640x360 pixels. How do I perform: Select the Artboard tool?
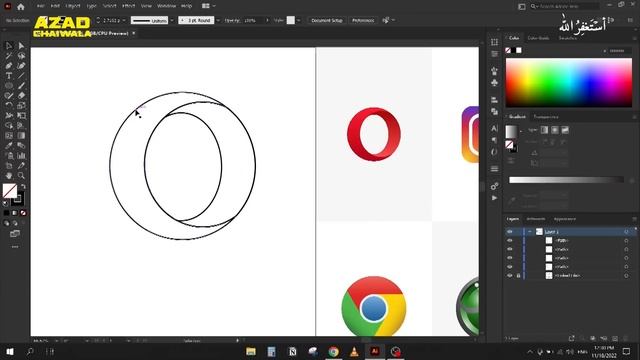[x=9, y=166]
